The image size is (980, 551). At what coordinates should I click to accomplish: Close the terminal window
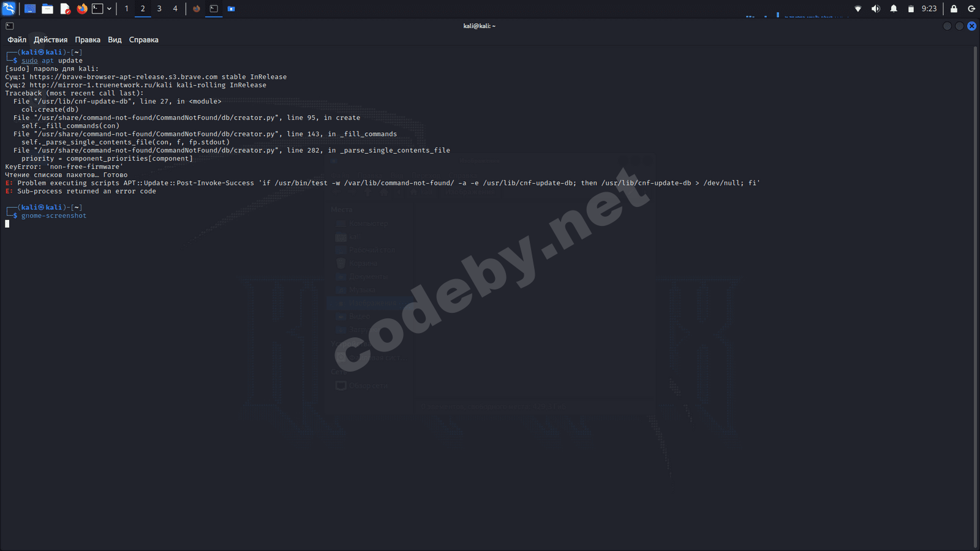point(972,26)
